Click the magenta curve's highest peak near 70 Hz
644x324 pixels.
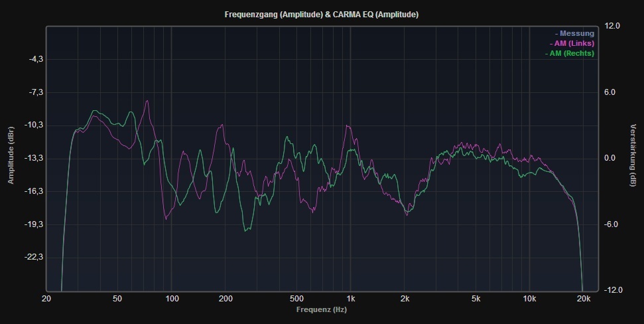[x=147, y=101]
